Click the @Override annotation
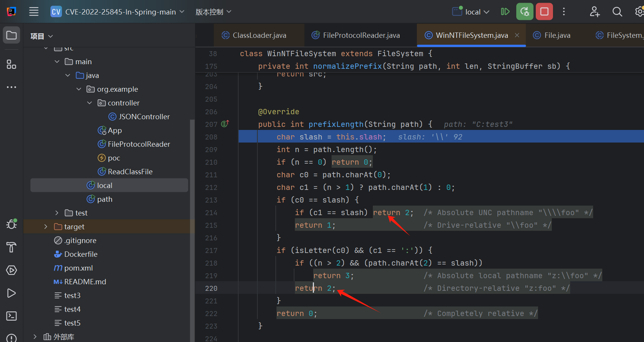The image size is (644, 342). (x=279, y=112)
